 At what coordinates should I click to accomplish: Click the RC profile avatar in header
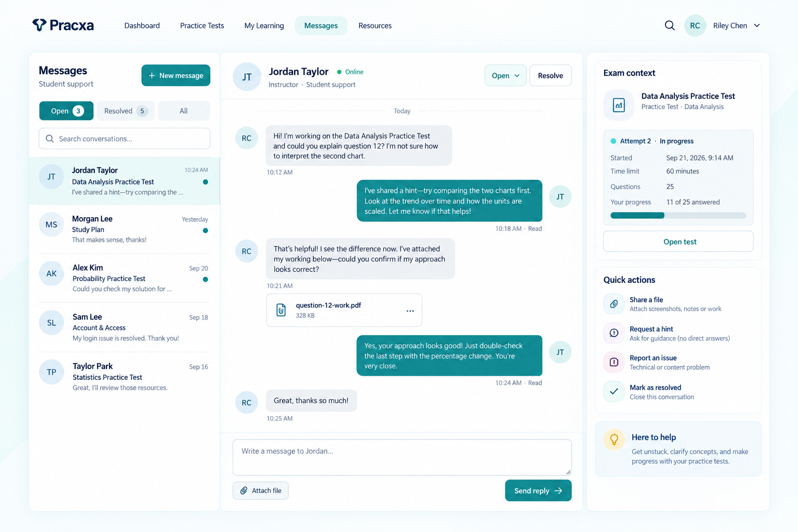click(695, 25)
